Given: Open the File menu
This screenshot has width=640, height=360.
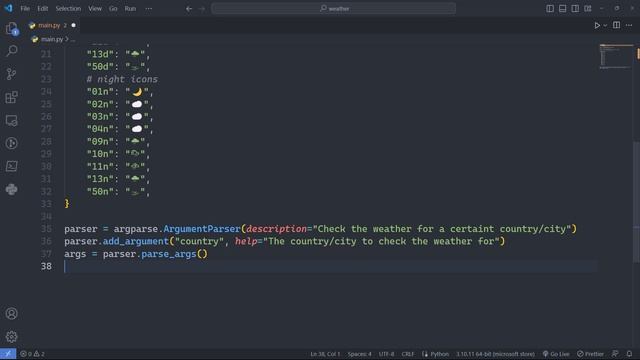Looking at the screenshot, I should click(x=25, y=9).
